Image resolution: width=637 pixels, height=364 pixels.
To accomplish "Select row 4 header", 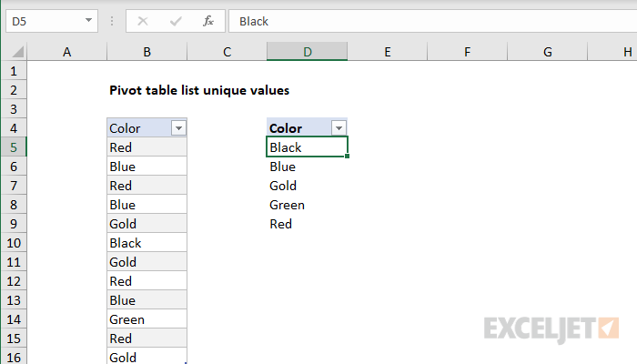I will coord(14,128).
